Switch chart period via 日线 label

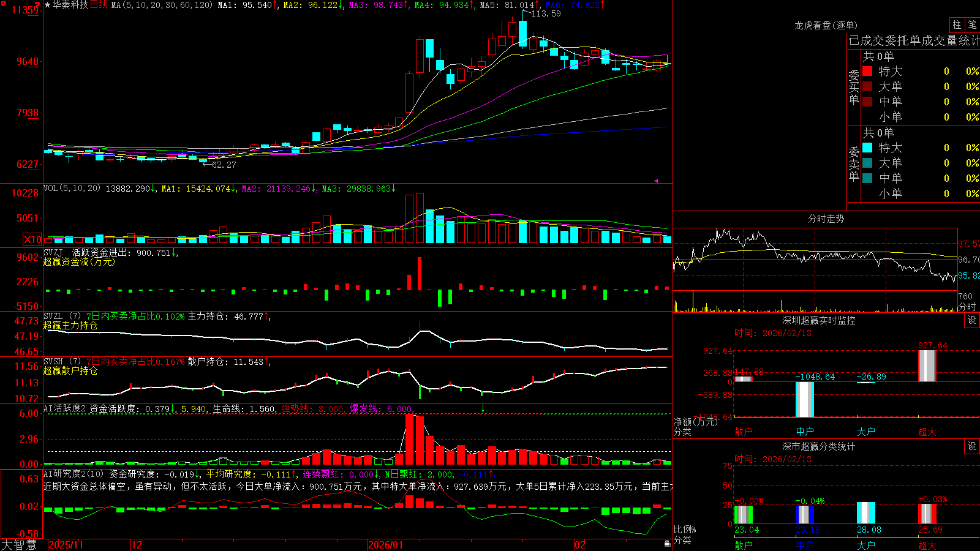point(99,5)
